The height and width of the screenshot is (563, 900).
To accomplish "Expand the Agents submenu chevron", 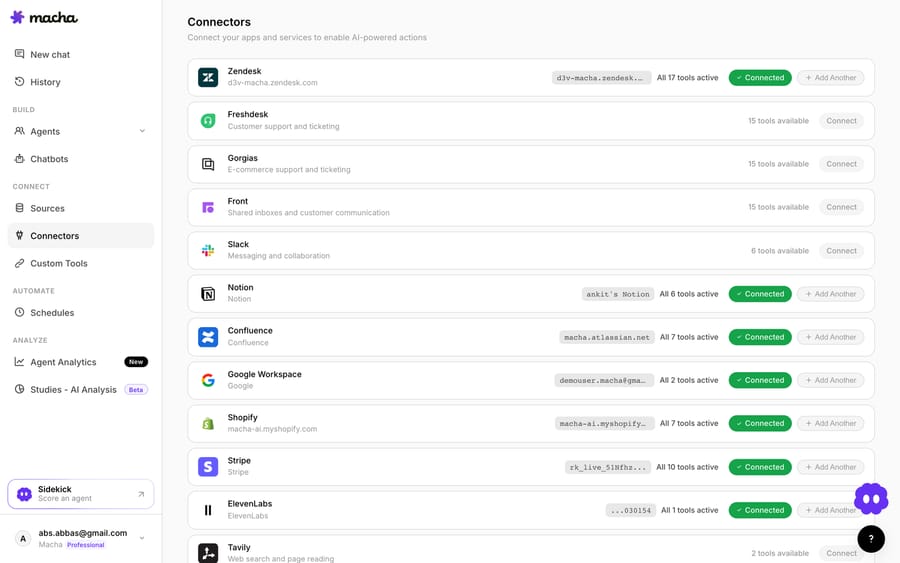I will point(142,131).
